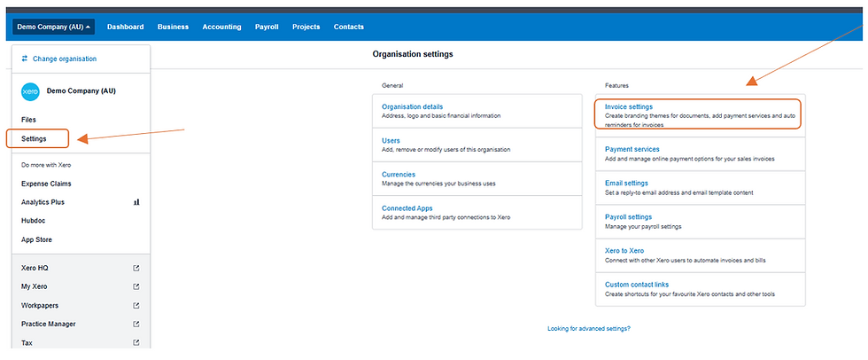Viewport: 868px width, 360px height.
Task: Click 'Set a reply-to email address' description
Action: click(x=679, y=192)
